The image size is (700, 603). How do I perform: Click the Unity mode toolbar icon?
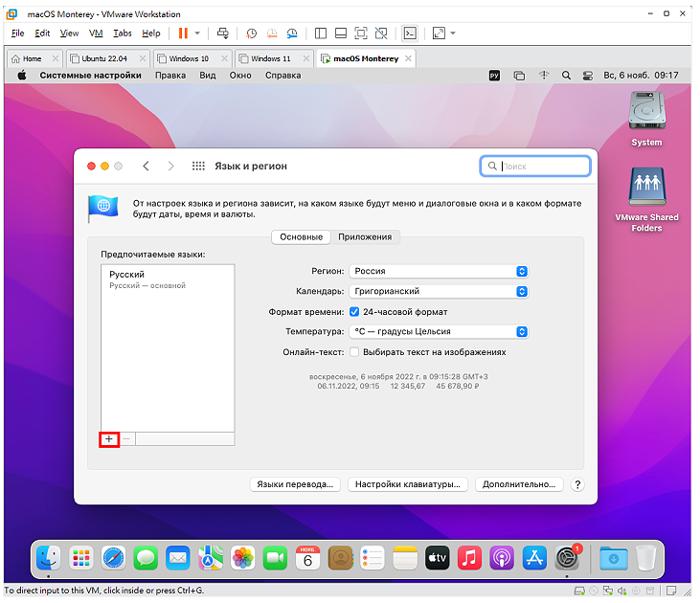pyautogui.click(x=381, y=33)
